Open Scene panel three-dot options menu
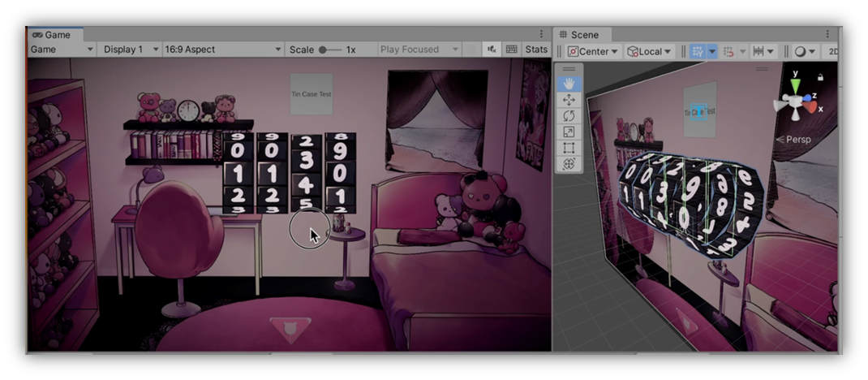 (827, 34)
